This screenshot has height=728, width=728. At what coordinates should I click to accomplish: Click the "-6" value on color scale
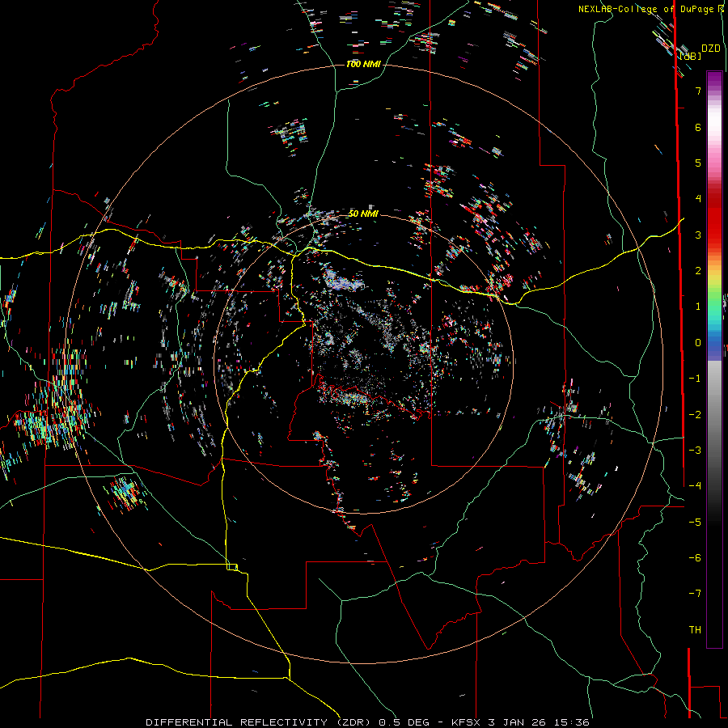pos(695,557)
